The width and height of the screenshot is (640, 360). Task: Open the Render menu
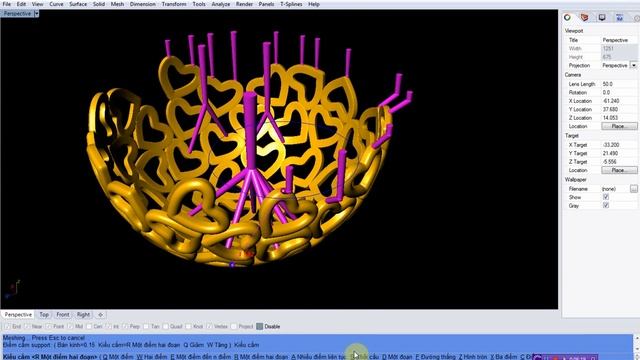coord(244,4)
